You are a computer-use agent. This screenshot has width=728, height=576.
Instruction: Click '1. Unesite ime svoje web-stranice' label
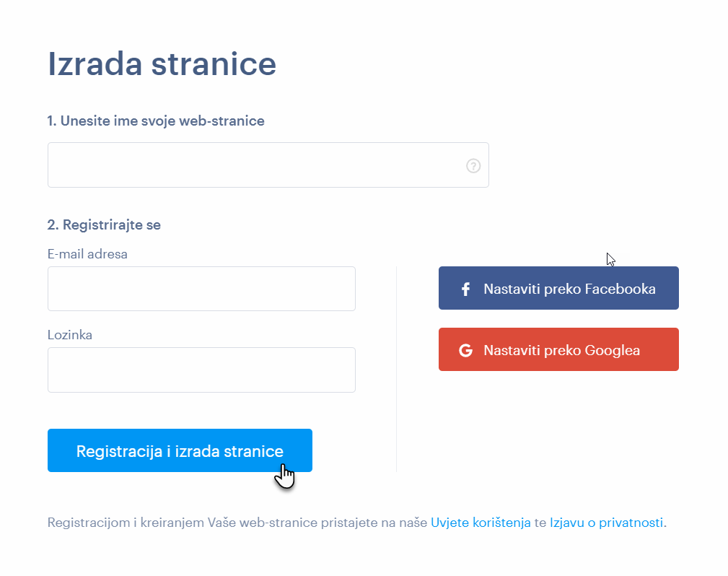[x=156, y=121]
